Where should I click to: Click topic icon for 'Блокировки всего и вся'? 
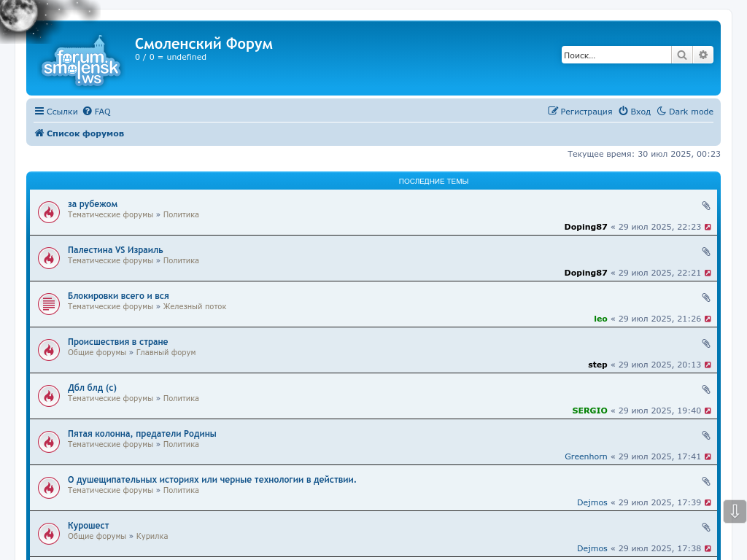tap(49, 304)
